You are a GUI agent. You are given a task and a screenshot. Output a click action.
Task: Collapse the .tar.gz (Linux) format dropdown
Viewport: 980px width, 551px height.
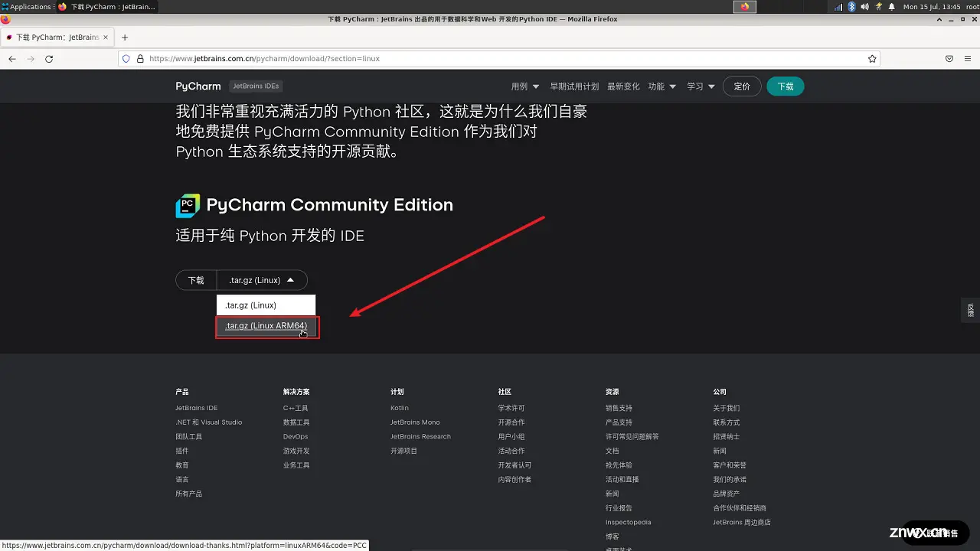(262, 280)
